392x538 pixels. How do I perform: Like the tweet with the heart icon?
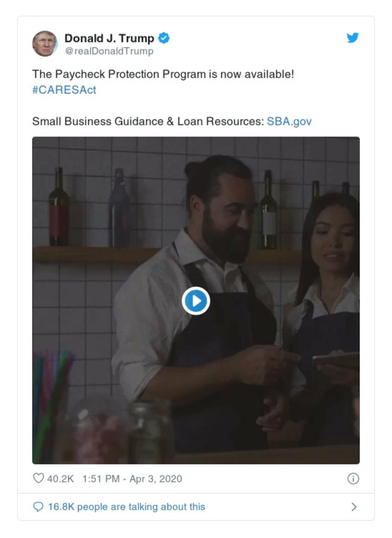click(x=38, y=478)
